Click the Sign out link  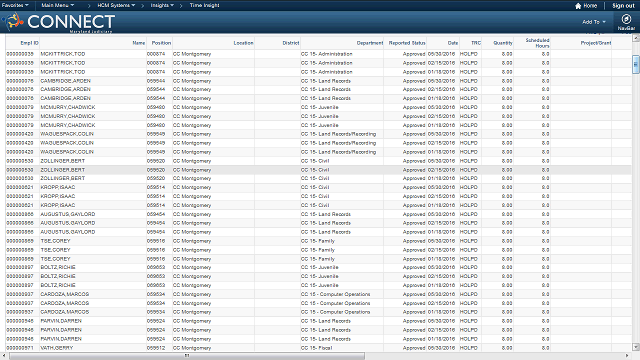coord(623,6)
